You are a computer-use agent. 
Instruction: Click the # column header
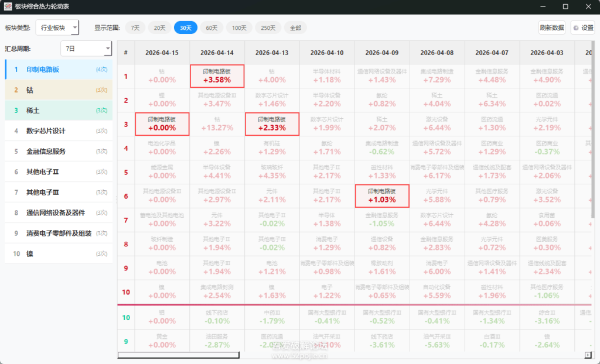126,53
